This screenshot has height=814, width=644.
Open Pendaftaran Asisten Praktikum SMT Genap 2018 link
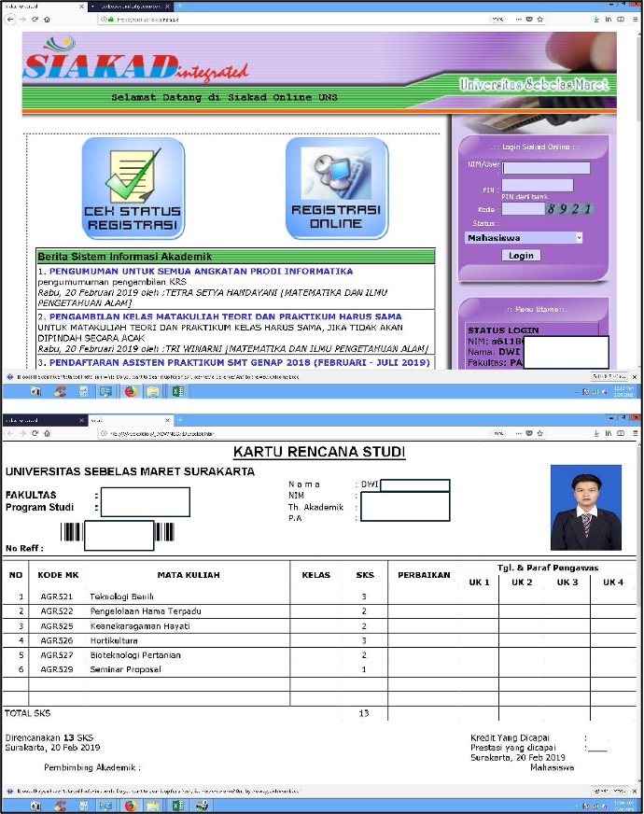pos(239,362)
